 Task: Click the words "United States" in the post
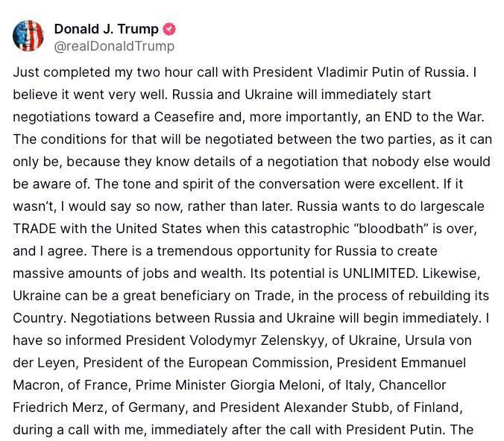159,229
